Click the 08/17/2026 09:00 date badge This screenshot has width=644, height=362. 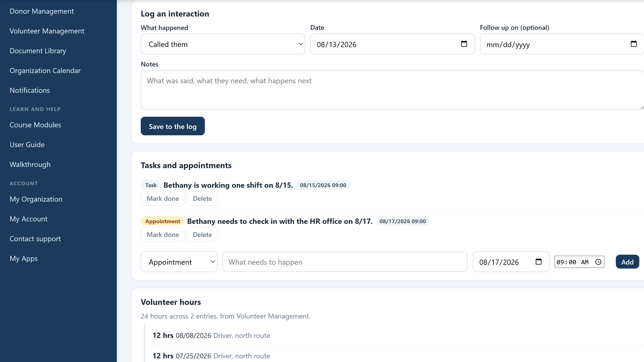(x=403, y=221)
